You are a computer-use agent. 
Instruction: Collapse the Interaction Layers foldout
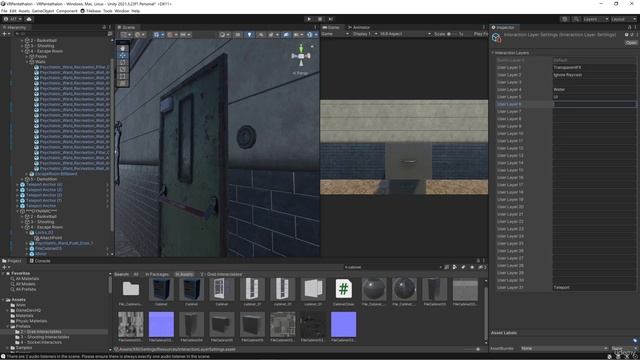click(493, 53)
